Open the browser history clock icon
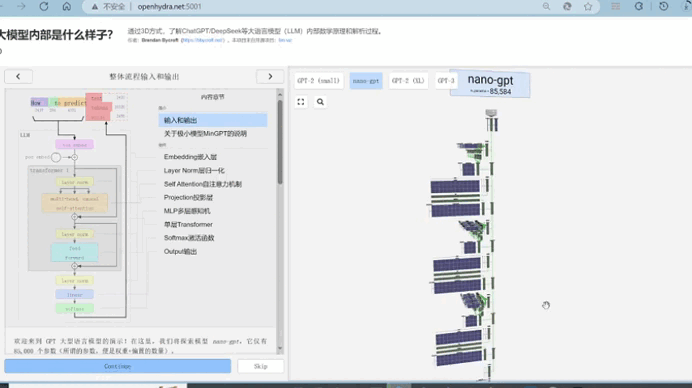 tap(663, 7)
